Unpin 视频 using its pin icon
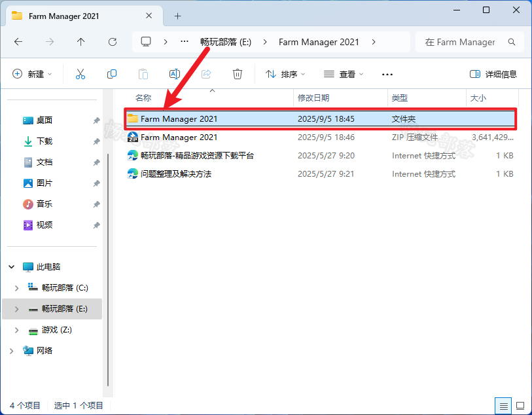The width and height of the screenshot is (532, 415). tap(96, 225)
